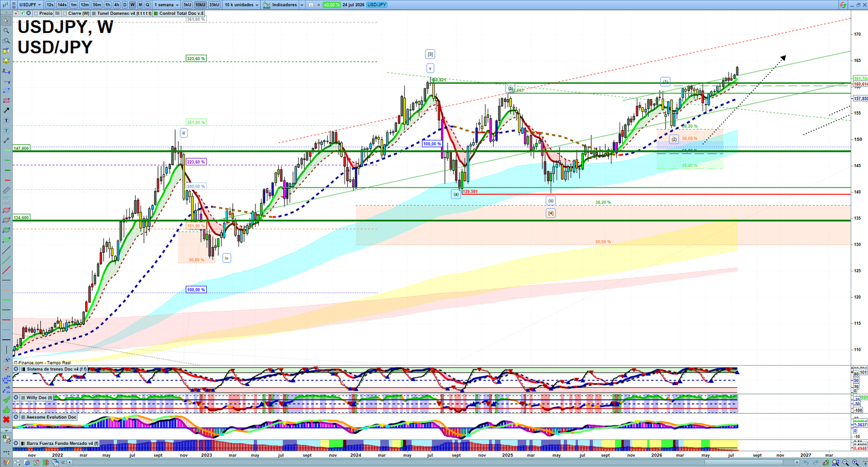868x467 pixels.
Task: Close the Awesome Evolution Doc panel
Action: tap(16, 417)
